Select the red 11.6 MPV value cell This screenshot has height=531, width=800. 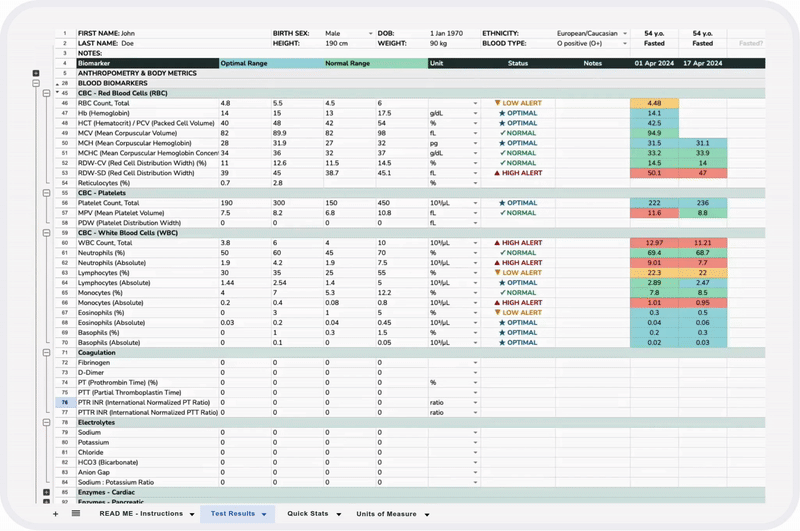[654, 213]
